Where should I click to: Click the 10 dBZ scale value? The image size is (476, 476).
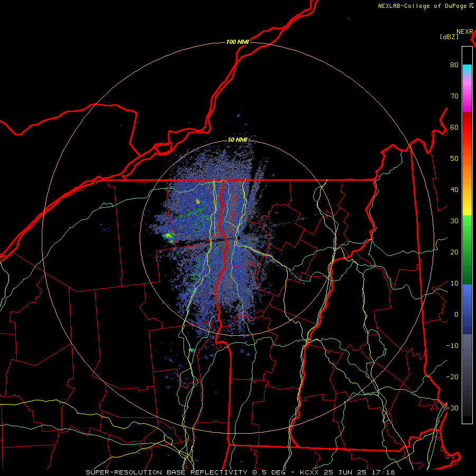click(454, 283)
